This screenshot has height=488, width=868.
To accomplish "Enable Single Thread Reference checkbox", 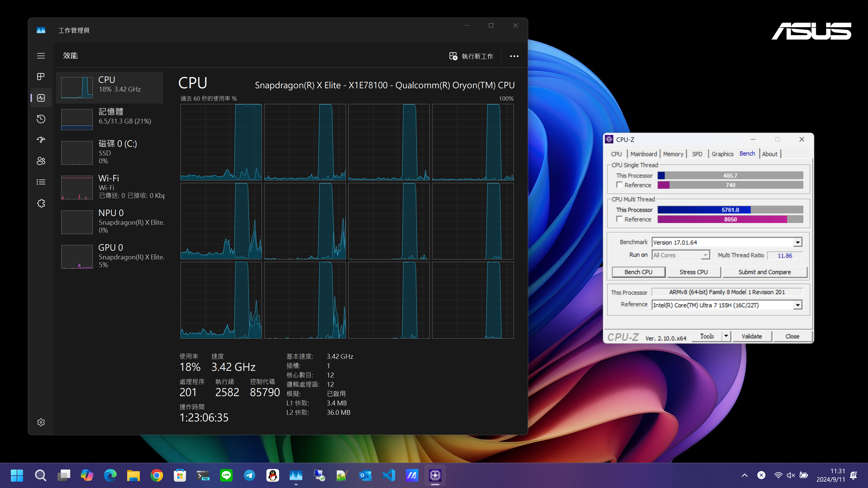I will tap(619, 185).
